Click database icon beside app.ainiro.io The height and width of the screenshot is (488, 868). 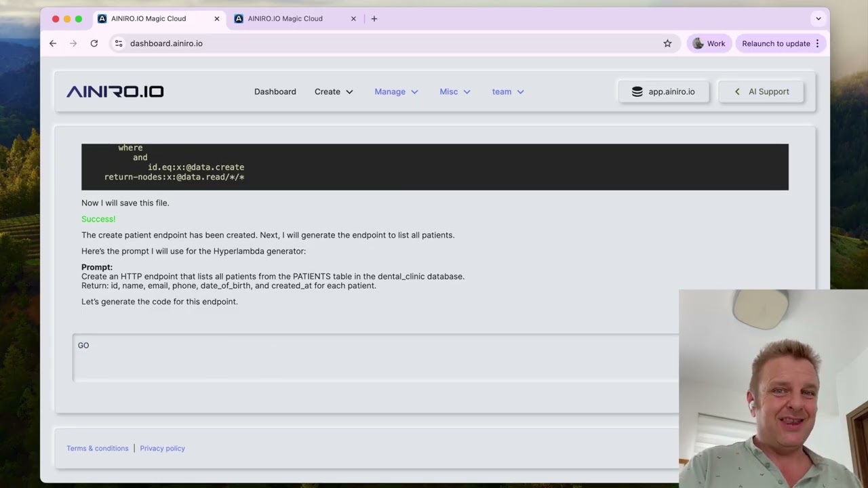click(x=637, y=91)
